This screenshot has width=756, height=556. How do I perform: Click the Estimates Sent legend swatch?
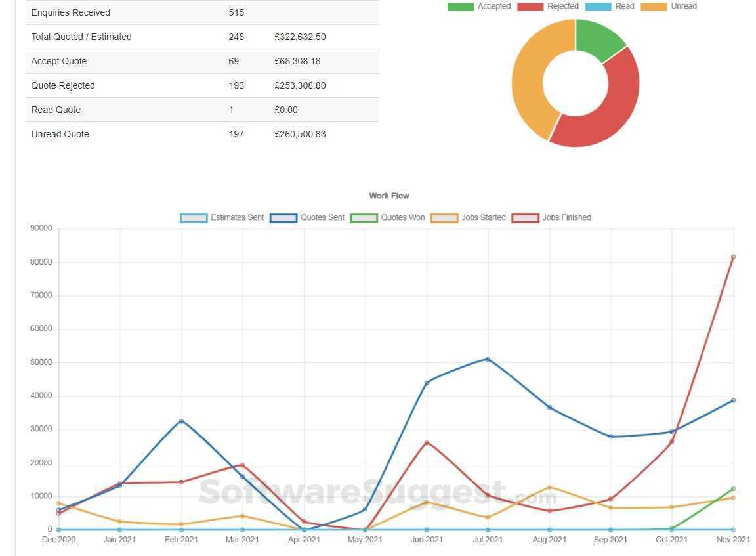pos(192,217)
